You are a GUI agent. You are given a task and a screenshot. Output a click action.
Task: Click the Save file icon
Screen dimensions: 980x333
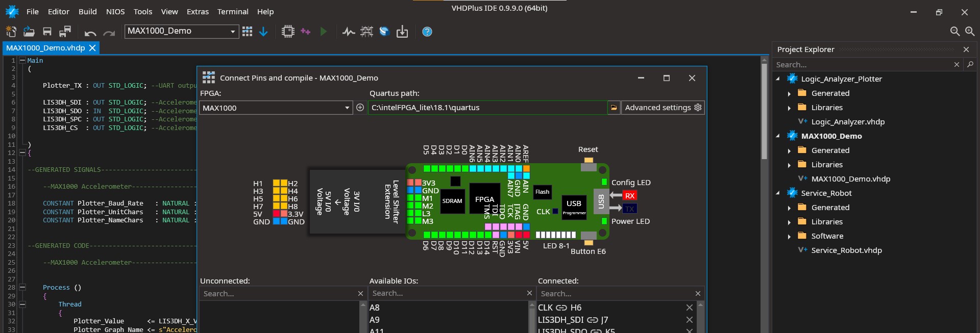(47, 32)
